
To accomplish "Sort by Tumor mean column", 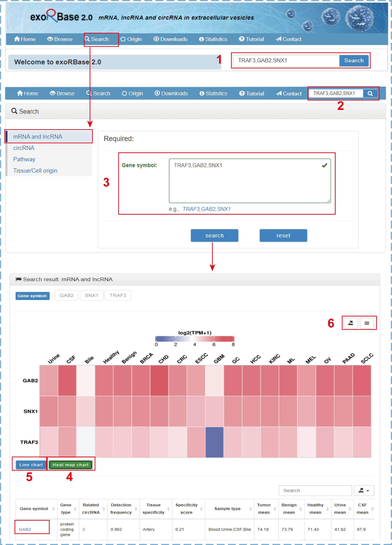I will click(x=266, y=508).
